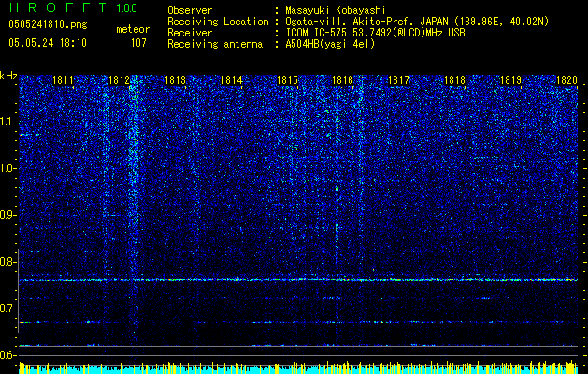Click the 1816 time marker

343,79
